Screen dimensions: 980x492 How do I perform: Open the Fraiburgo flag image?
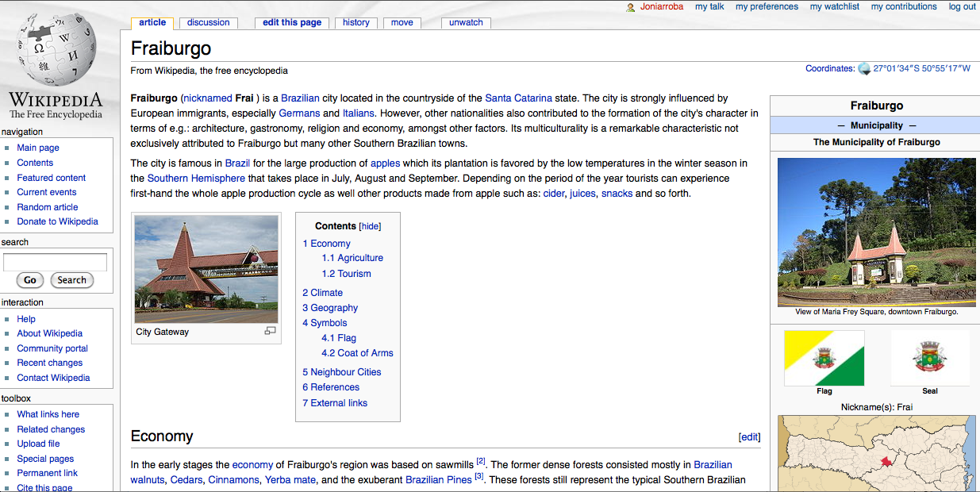[x=824, y=358]
